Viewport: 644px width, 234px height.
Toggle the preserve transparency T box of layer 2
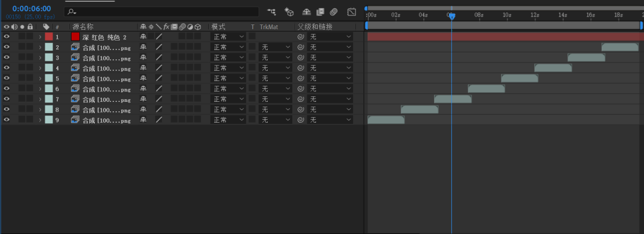(252, 47)
